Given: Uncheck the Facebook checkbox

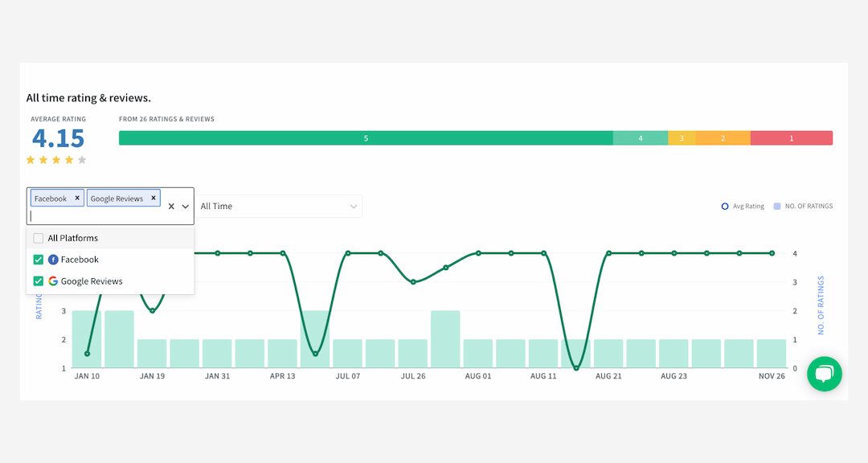Looking at the screenshot, I should 37,260.
